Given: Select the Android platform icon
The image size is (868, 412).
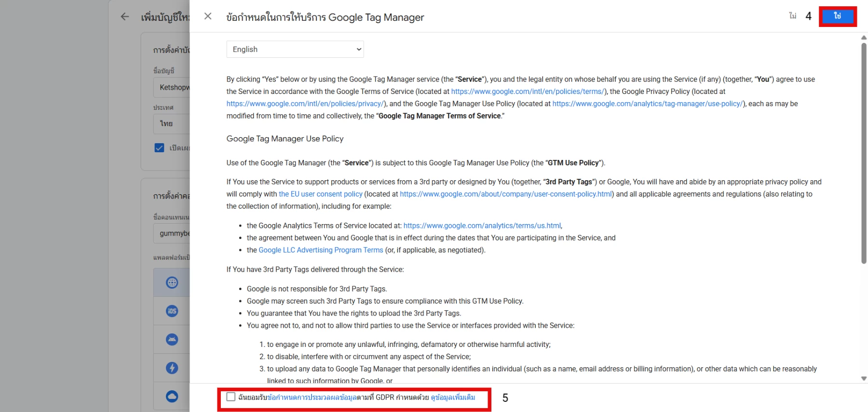Looking at the screenshot, I should pos(172,340).
